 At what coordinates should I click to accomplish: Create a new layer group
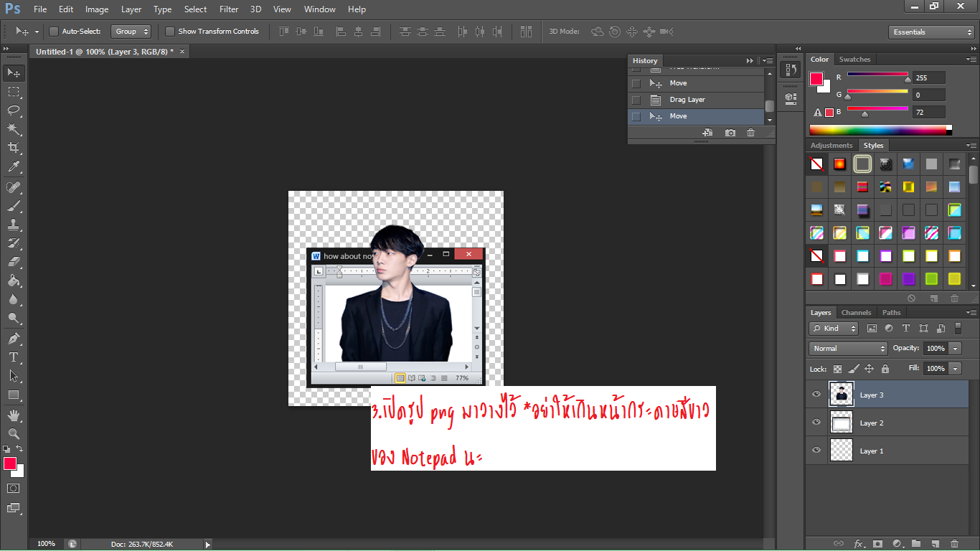[x=916, y=544]
